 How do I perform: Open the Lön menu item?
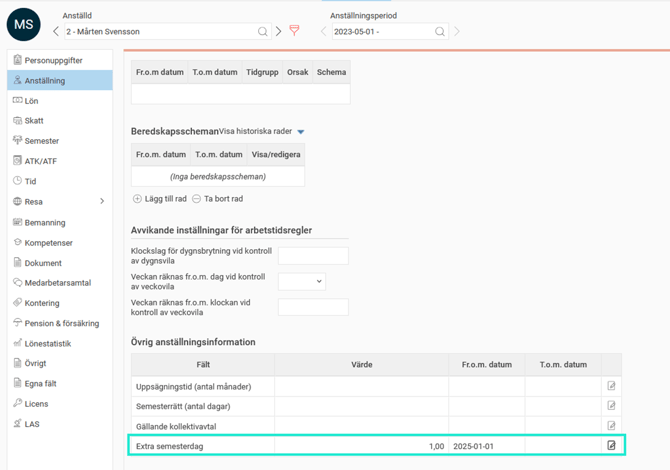[x=32, y=101]
